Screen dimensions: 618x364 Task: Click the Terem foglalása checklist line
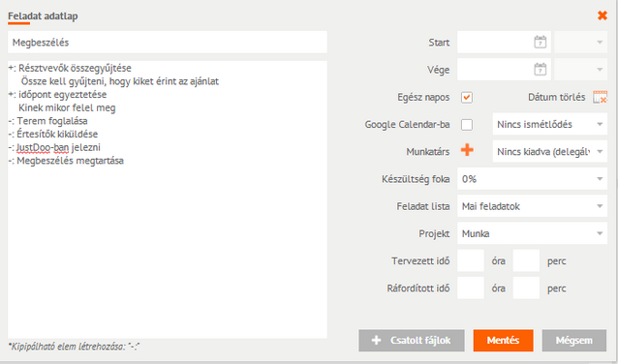pos(48,121)
